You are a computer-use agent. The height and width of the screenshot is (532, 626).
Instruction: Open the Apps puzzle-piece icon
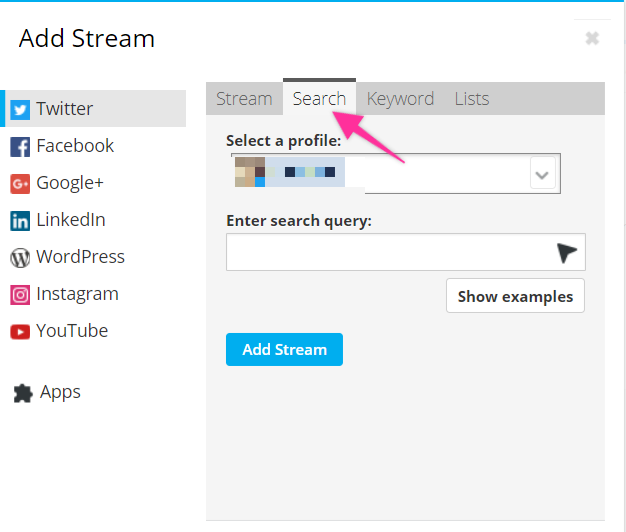[x=22, y=393]
